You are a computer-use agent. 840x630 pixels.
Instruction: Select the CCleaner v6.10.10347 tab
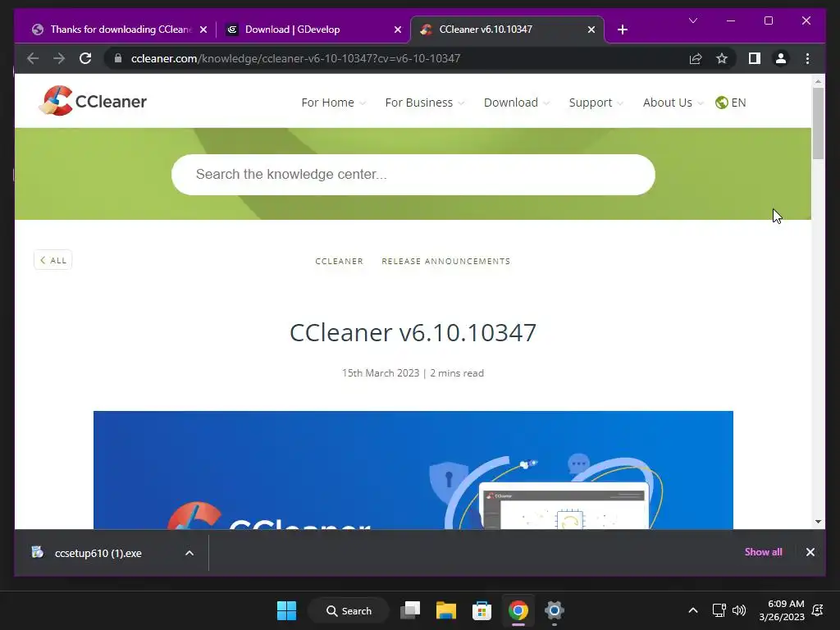point(507,30)
